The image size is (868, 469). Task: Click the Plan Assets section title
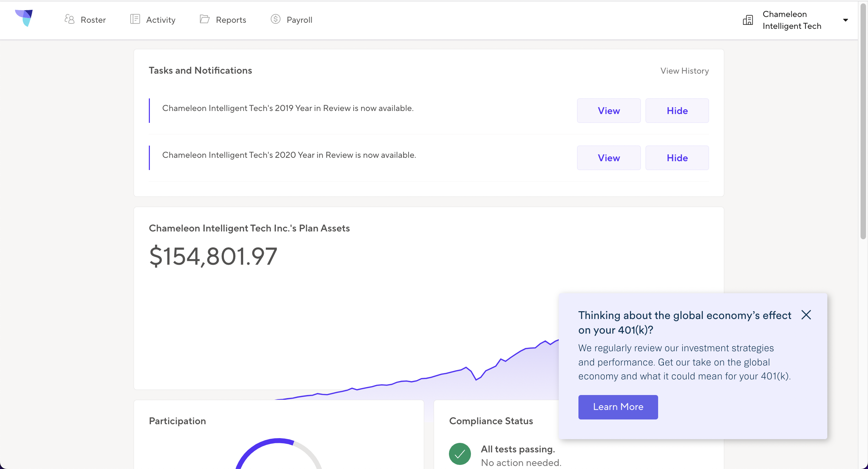point(249,228)
